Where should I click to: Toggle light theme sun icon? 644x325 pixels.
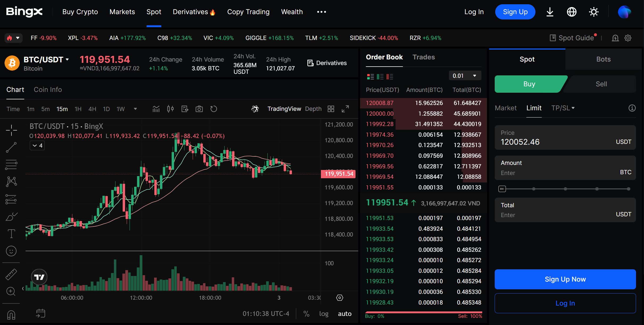(x=594, y=12)
